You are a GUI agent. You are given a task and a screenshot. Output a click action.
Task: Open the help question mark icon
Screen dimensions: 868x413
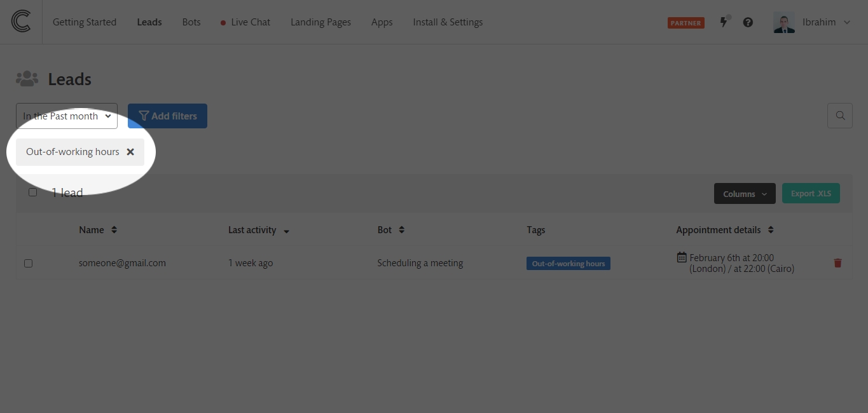click(x=748, y=22)
